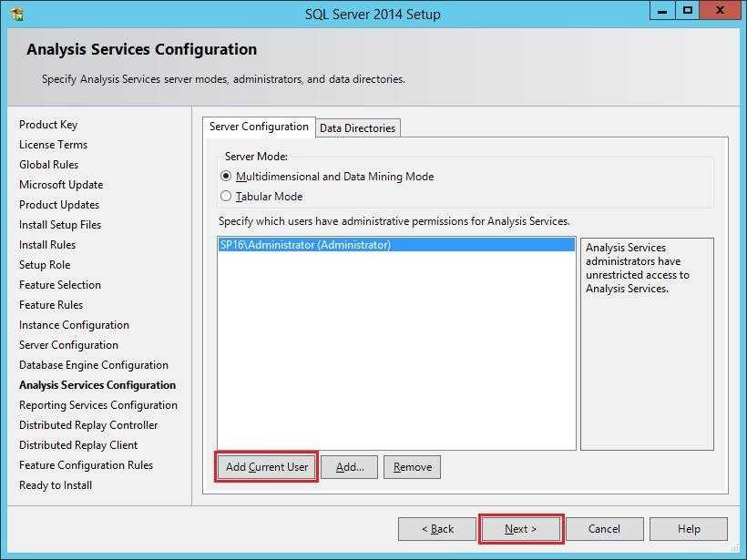Click the SQL Server setup title bar icon
747x560 pixels.
[x=17, y=14]
